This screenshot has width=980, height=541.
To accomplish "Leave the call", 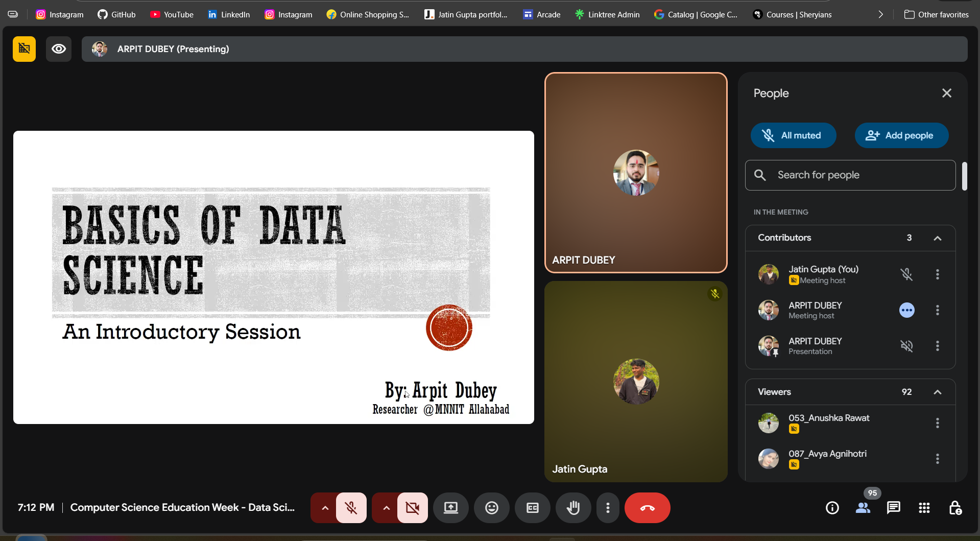I will coord(647,508).
